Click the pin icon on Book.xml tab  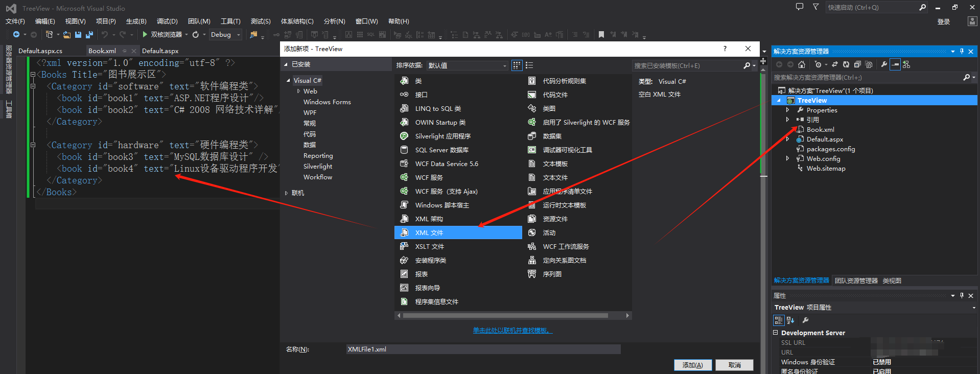[124, 51]
